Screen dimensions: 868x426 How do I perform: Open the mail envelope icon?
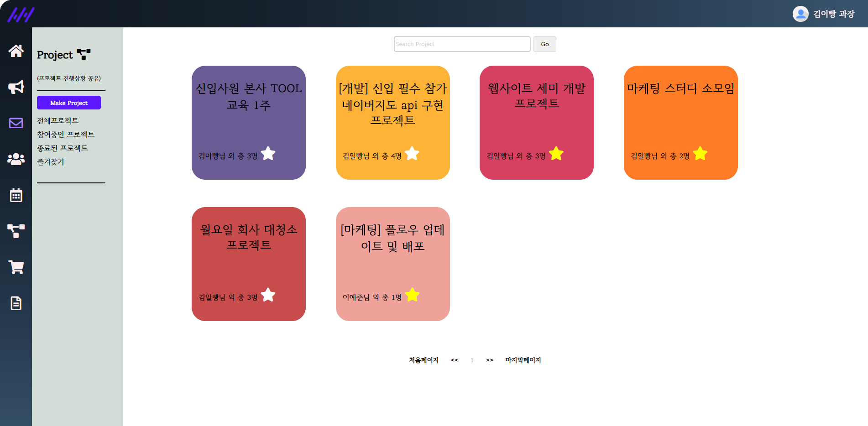[16, 123]
